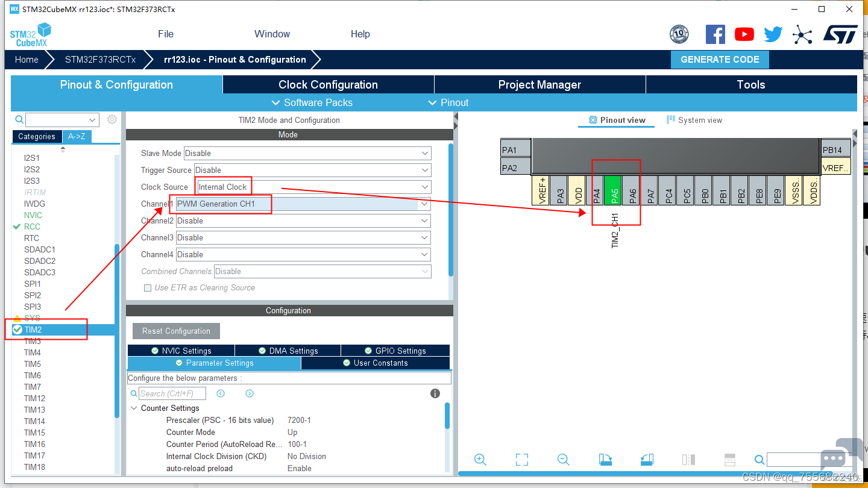Select TIM3 in the peripheral list
868x488 pixels.
(x=33, y=341)
